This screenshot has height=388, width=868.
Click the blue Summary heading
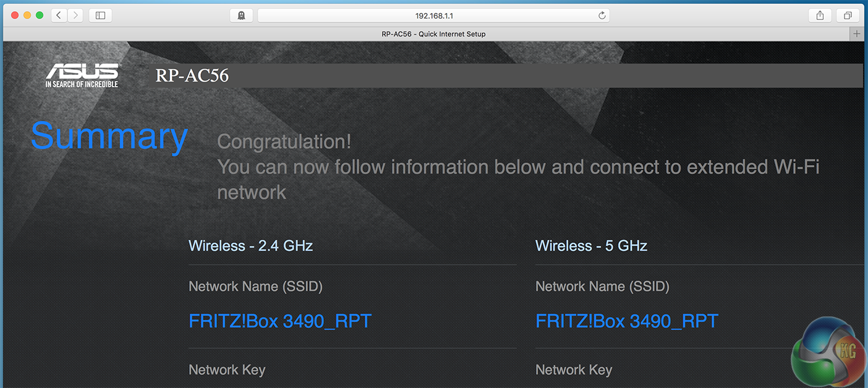point(109,136)
